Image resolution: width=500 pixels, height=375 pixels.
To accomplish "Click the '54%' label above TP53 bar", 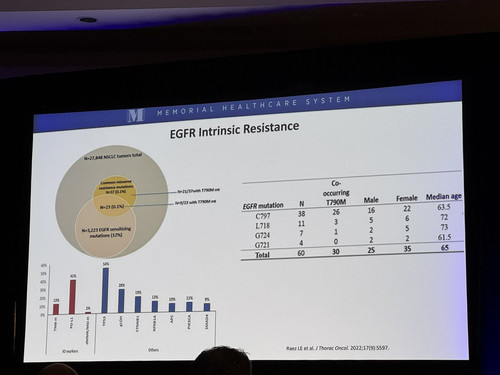I will pos(106,264).
